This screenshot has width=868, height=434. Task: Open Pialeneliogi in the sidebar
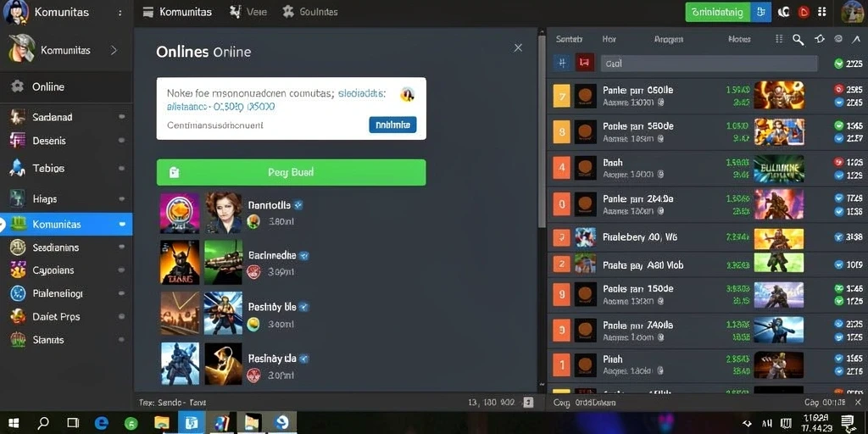(66, 293)
